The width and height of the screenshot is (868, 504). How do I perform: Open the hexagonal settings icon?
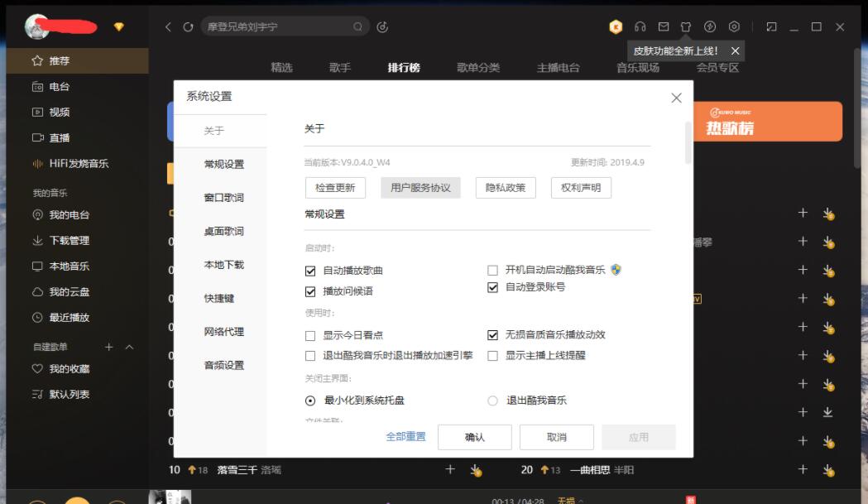coord(734,26)
